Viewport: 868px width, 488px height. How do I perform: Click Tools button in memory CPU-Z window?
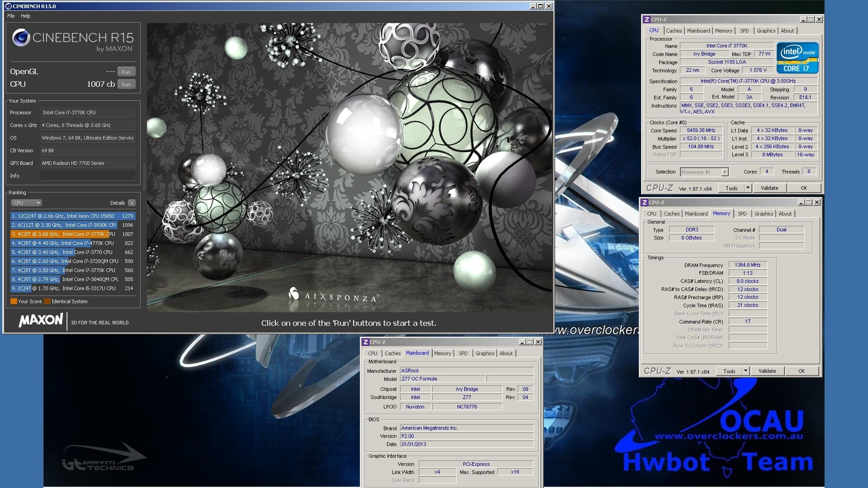click(x=729, y=371)
